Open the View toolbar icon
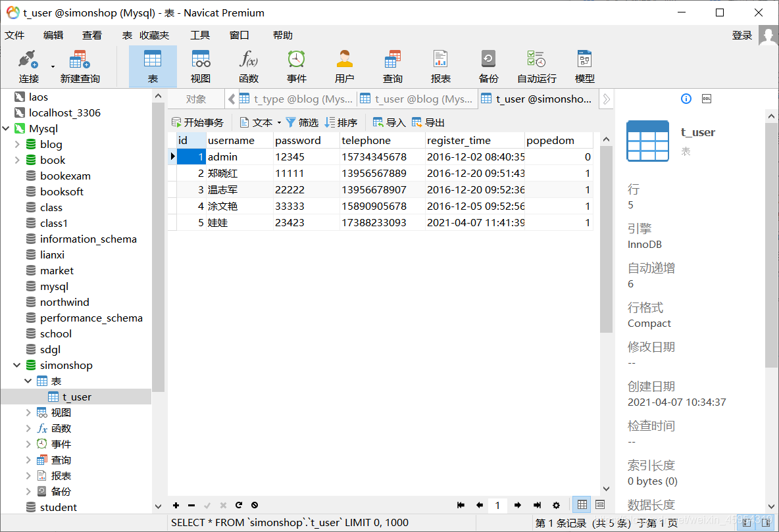 201,66
